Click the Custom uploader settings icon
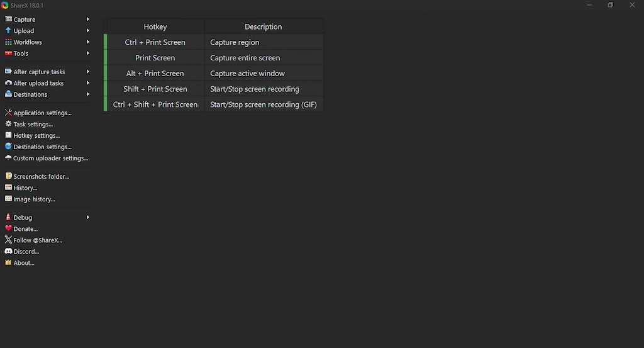The height and width of the screenshot is (348, 644). coord(8,158)
